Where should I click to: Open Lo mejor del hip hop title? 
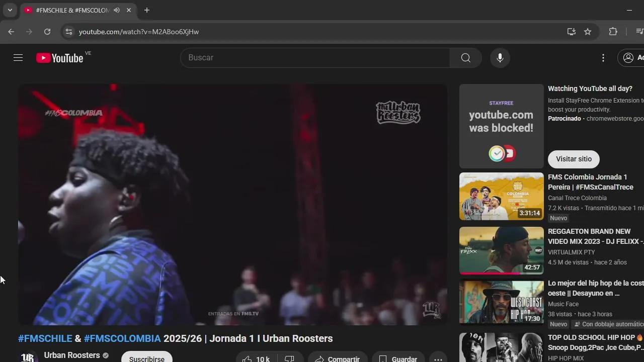click(x=596, y=288)
